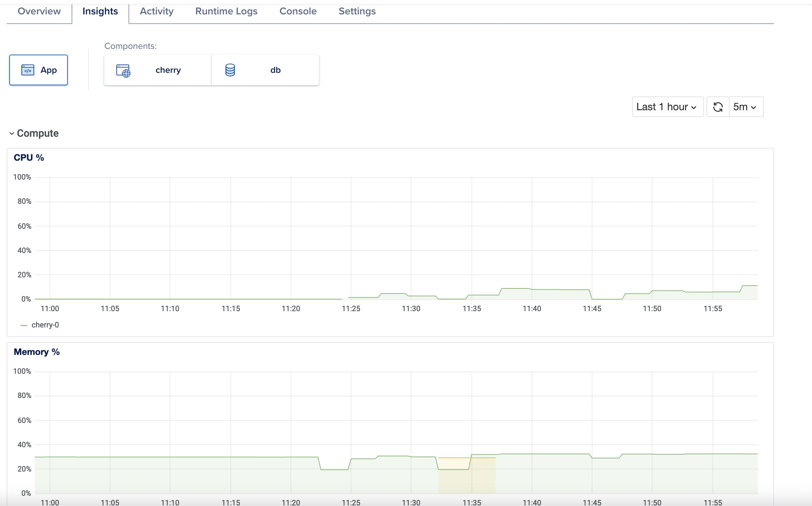Click the refresh icon
812x506 pixels.
718,107
